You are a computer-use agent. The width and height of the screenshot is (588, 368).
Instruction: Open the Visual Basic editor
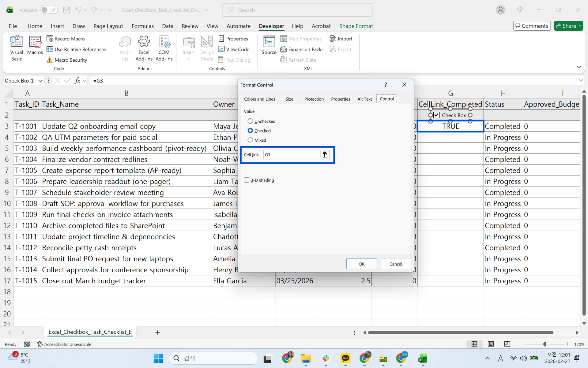tap(16, 48)
